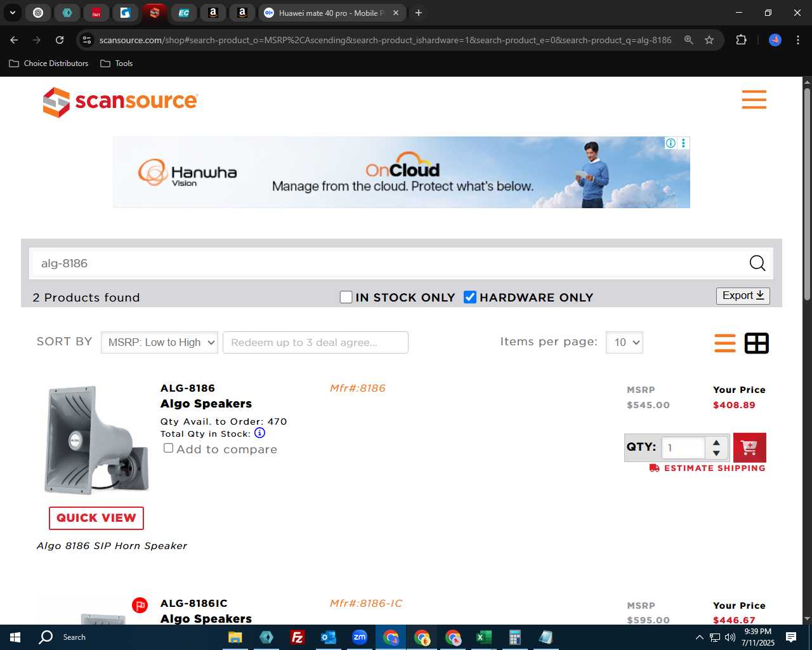Decrease quantity for ALG-8186

(716, 453)
